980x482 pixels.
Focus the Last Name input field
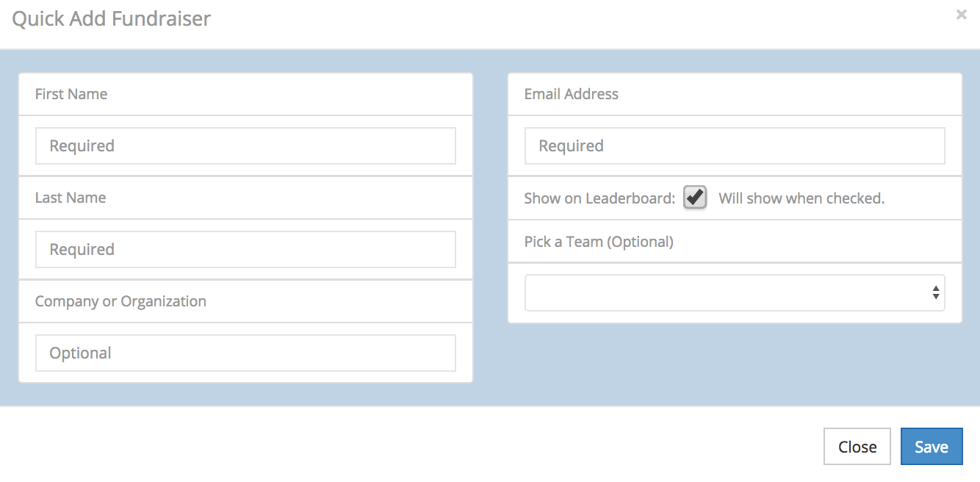245,250
